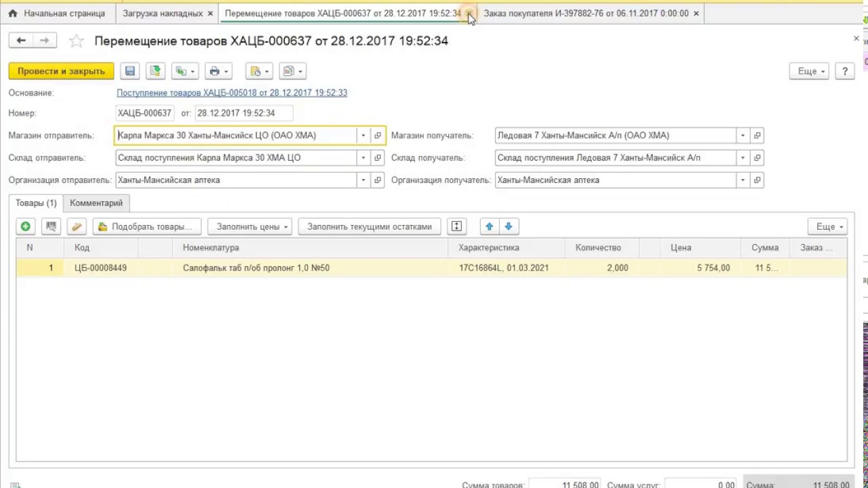Move row down with blue arrow
The height and width of the screenshot is (488, 868).
(509, 226)
